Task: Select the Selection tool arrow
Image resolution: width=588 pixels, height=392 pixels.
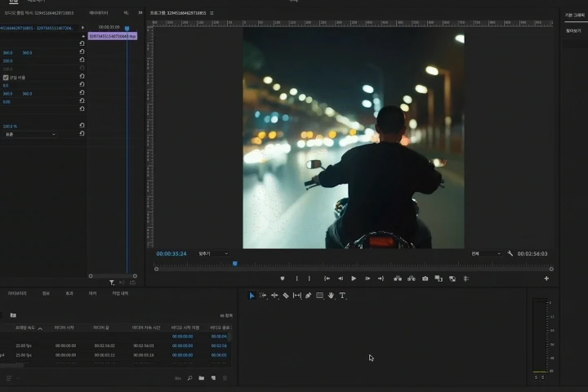Action: tap(252, 296)
